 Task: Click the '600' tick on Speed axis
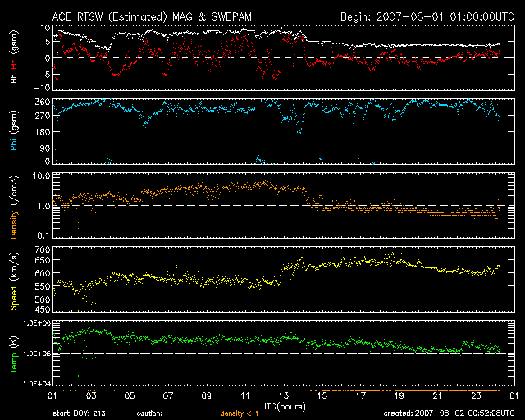click(x=43, y=273)
